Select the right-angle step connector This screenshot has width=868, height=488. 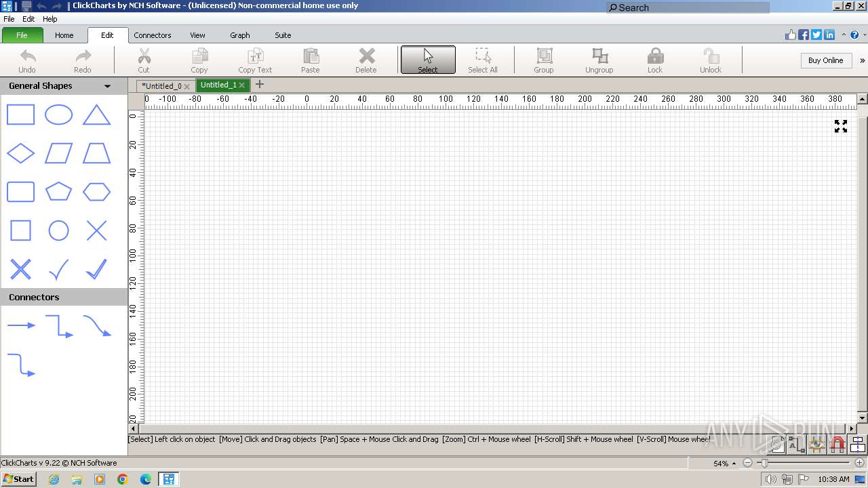59,326
